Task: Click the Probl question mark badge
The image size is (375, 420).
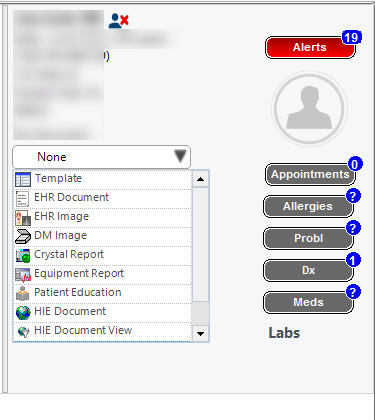Action: click(353, 228)
